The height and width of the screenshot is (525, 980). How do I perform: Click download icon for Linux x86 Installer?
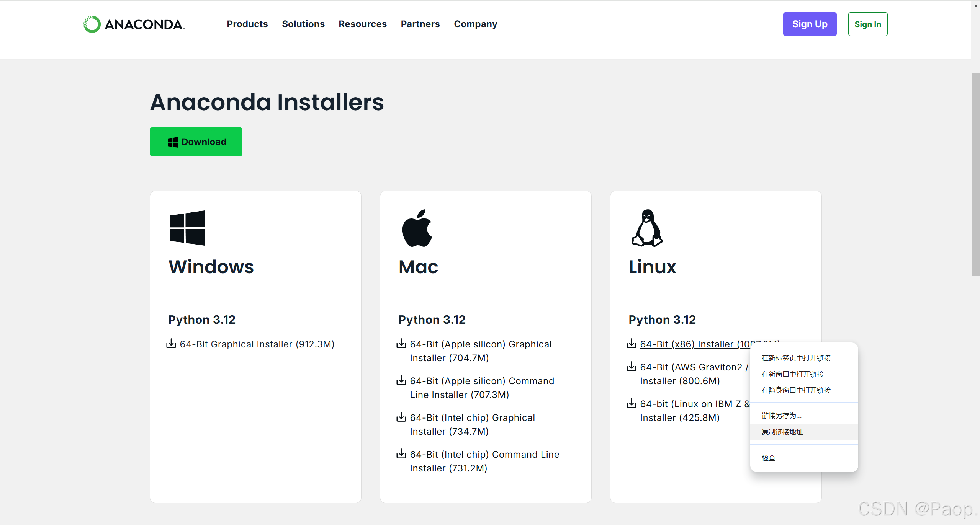[x=631, y=344]
